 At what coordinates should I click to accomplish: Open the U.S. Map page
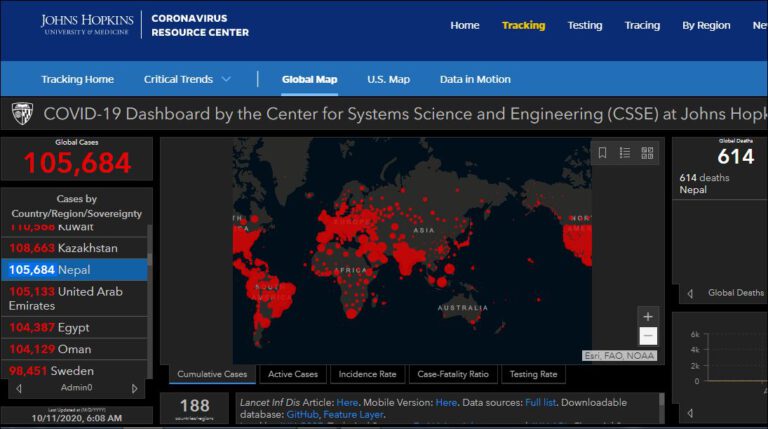point(388,79)
